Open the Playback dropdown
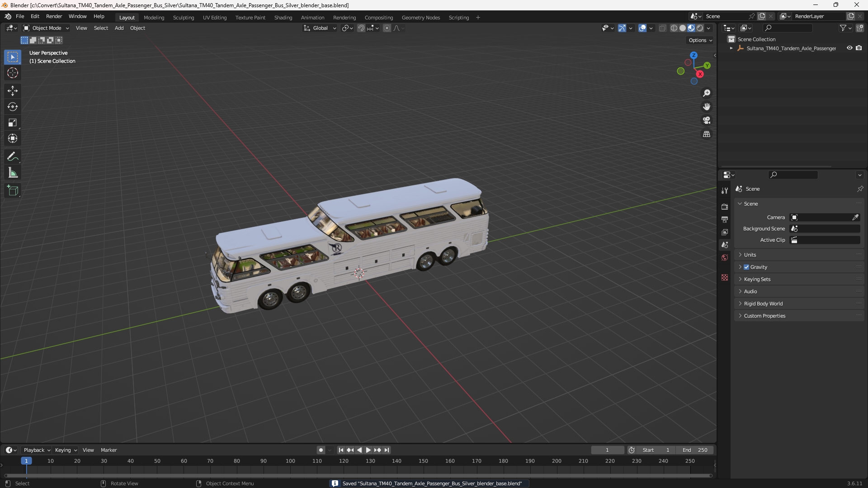Viewport: 868px width, 488px height. (x=37, y=450)
